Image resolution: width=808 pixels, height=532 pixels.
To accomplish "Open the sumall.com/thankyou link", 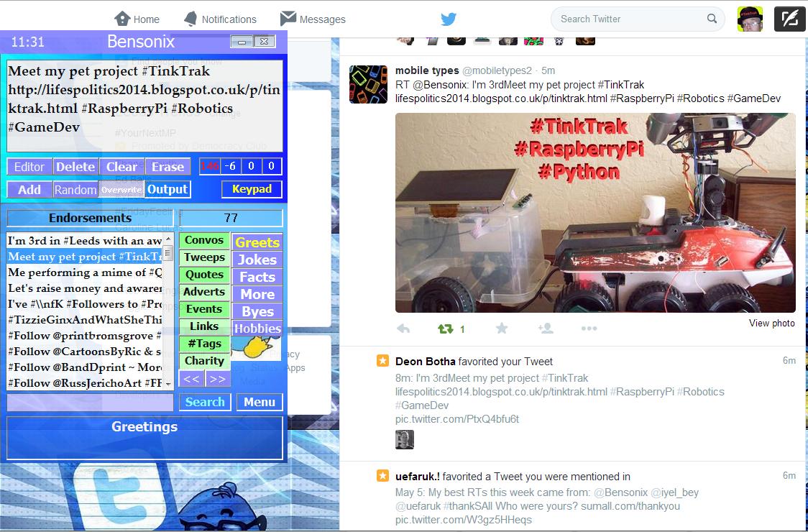I will pos(630,506).
